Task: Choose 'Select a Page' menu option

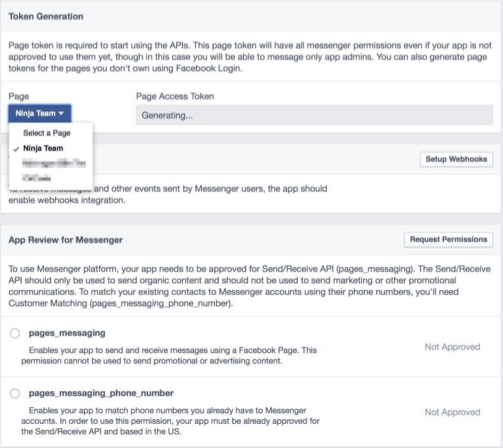Action: tap(47, 133)
